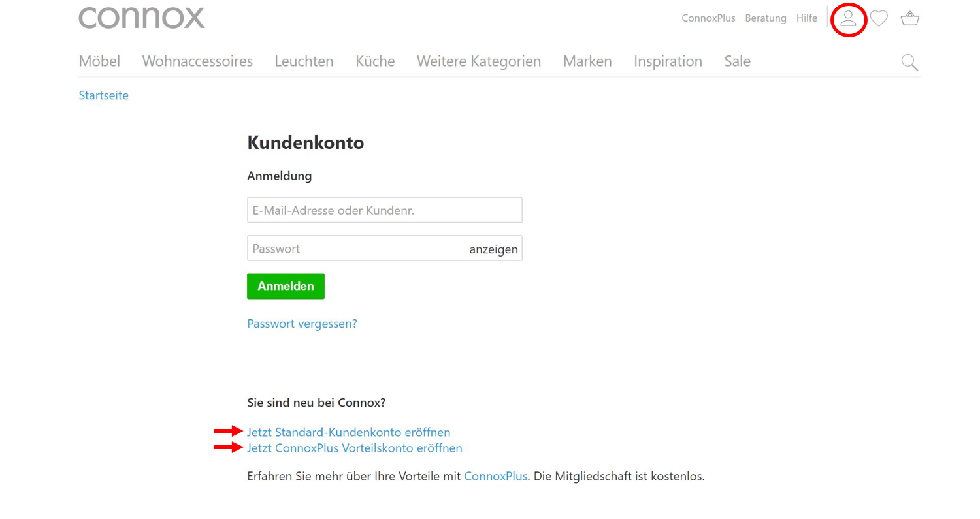Go to Connox logo homepage
The image size is (980, 519).
(x=142, y=18)
